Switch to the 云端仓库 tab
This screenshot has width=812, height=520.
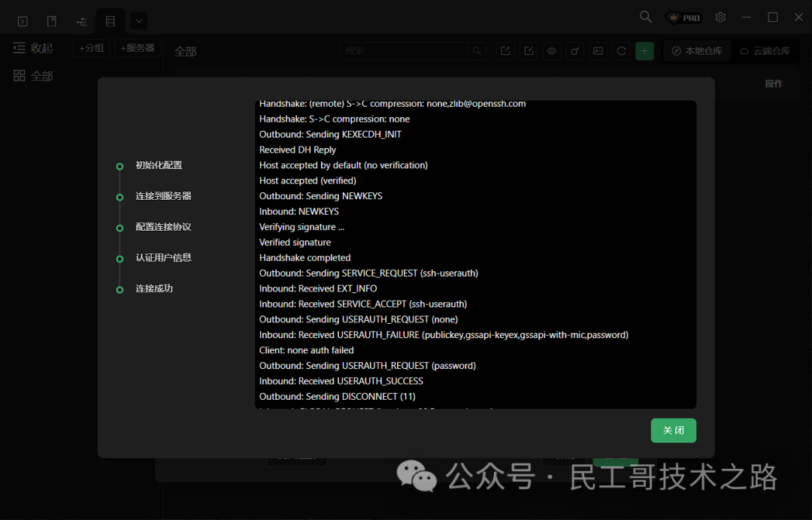point(765,50)
